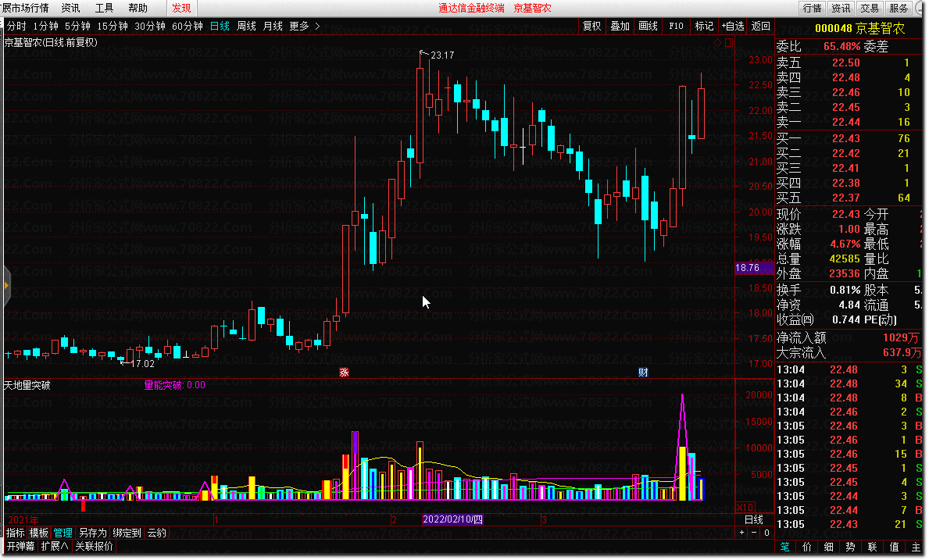
Task: Click stock code 000048 京基智农 header
Action: click(859, 28)
